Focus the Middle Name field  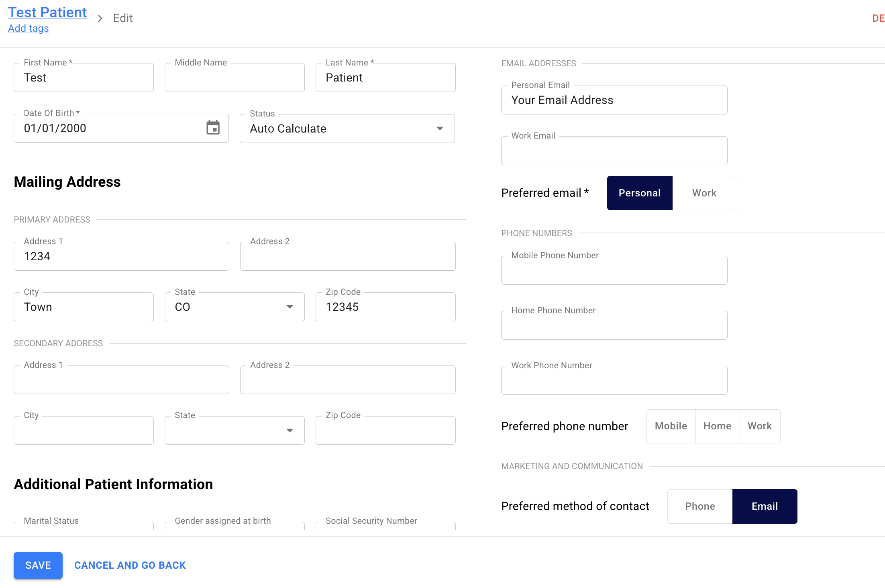point(235,78)
